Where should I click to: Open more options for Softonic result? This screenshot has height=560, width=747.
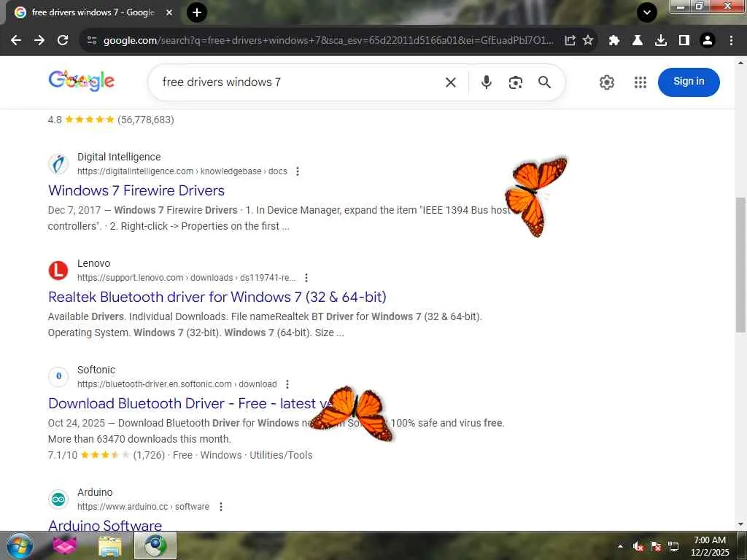[287, 384]
